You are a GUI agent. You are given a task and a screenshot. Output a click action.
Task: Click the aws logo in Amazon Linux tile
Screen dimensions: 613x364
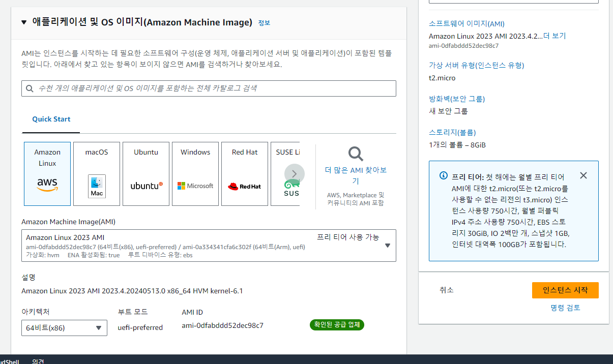[x=47, y=185]
